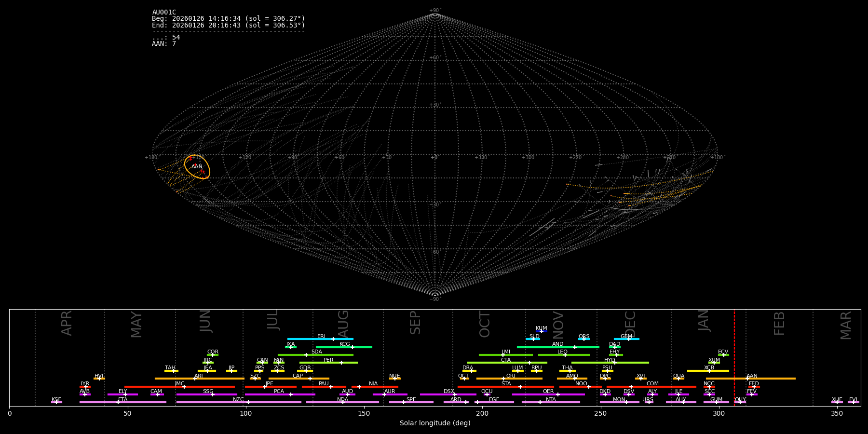This screenshot has width=868, height=434.
Task: Click the FEB month label
Action: [779, 323]
